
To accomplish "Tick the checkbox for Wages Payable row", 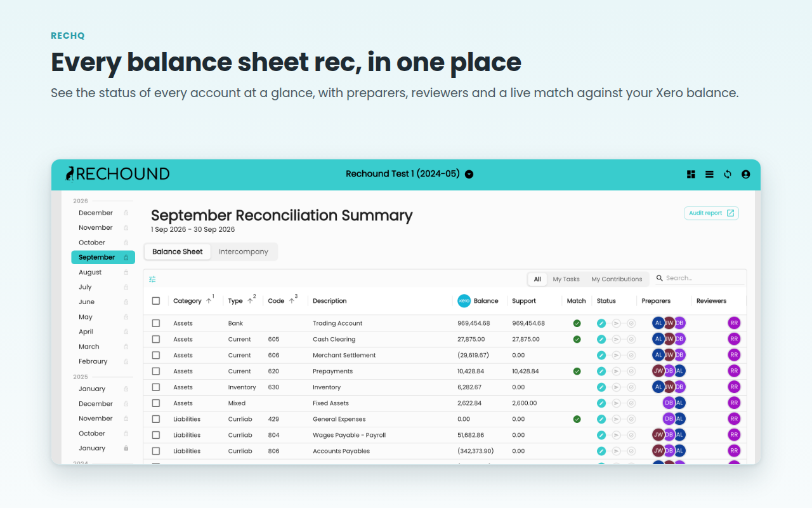I will [156, 435].
